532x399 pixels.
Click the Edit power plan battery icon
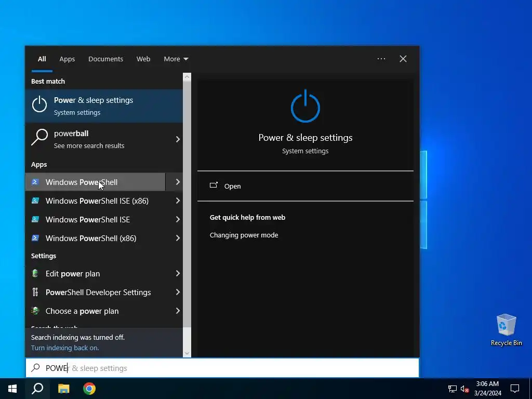click(x=35, y=273)
